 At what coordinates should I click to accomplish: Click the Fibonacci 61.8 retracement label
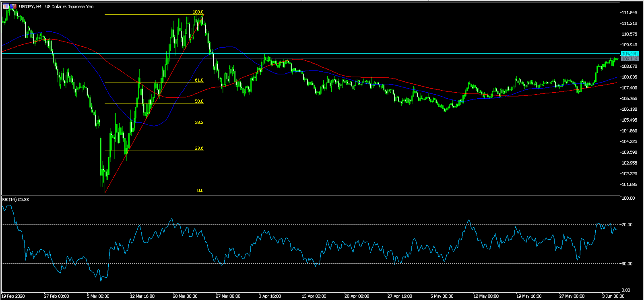pyautogui.click(x=199, y=80)
